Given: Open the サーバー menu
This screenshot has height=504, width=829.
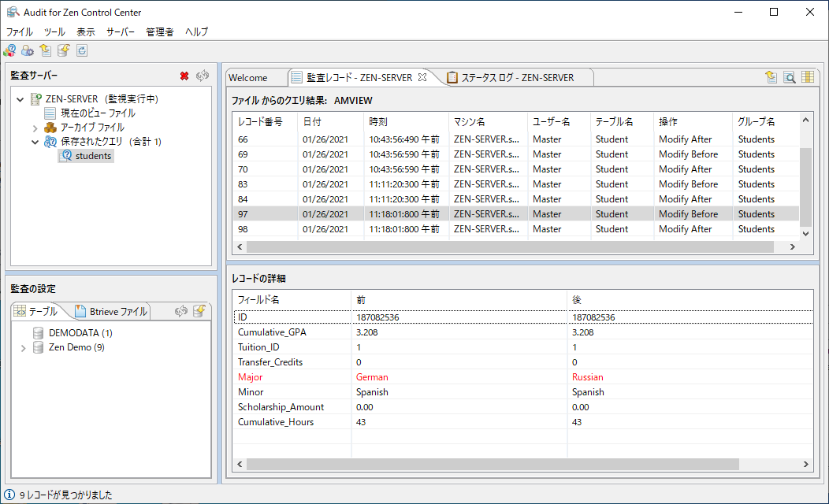Looking at the screenshot, I should [x=121, y=32].
